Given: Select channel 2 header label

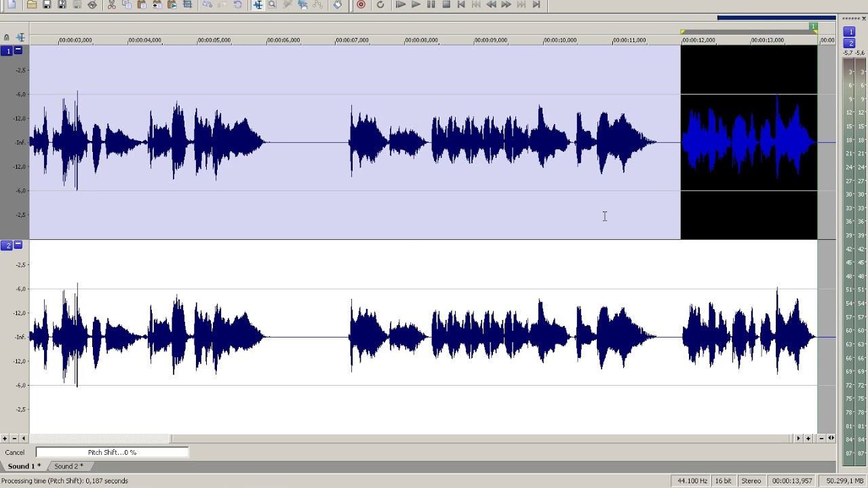Looking at the screenshot, I should tap(7, 245).
